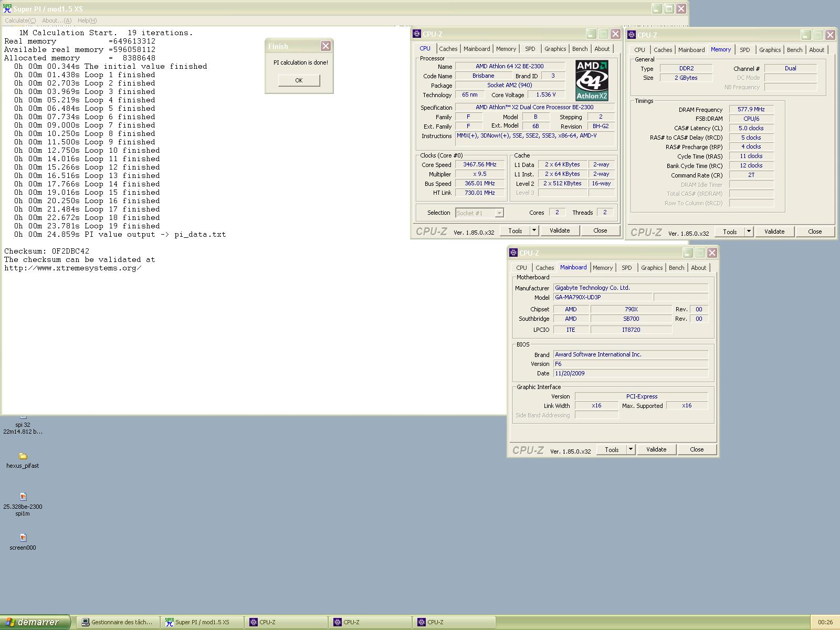This screenshot has height=630, width=840.
Task: Click the first CPU-Z taskbar button
Action: [286, 622]
